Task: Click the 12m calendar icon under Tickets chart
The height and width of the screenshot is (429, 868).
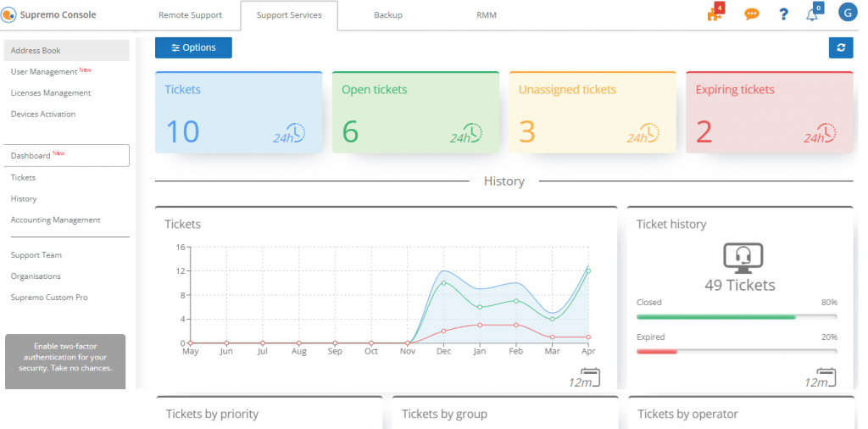Action: click(x=585, y=377)
